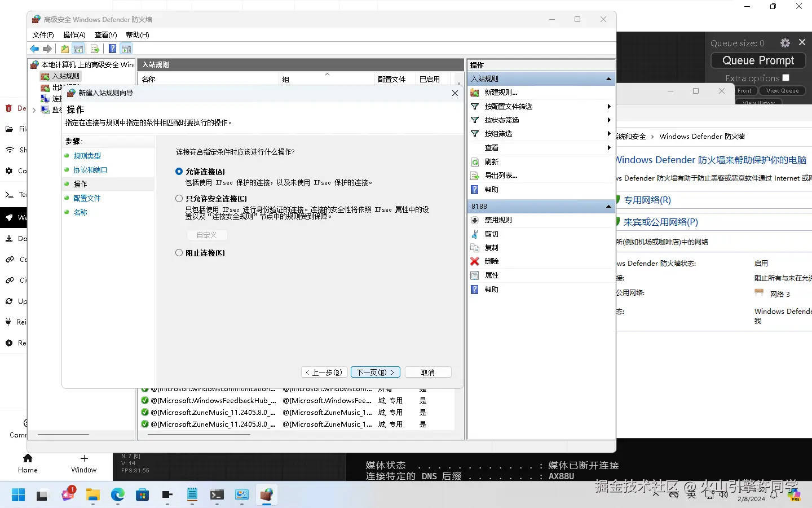Go to 协议和端口 wizard step
Image resolution: width=812 pixels, height=508 pixels.
pos(90,170)
